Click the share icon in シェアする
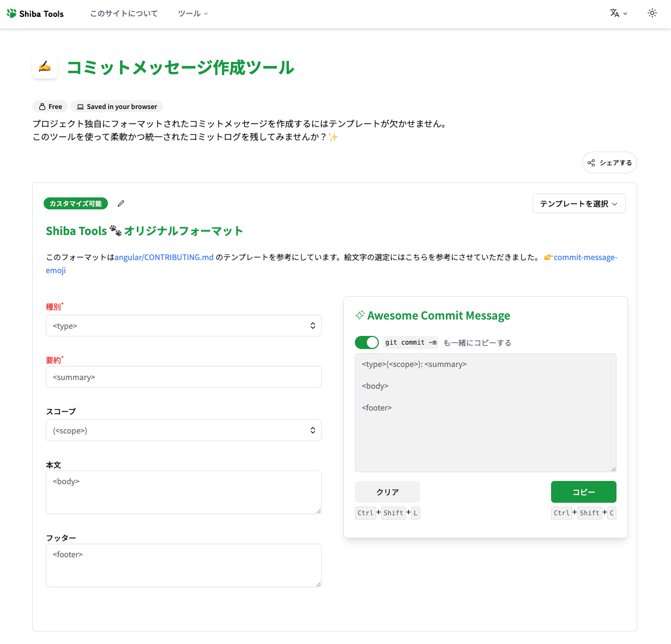Screen dimensions: 671x644 pos(591,162)
